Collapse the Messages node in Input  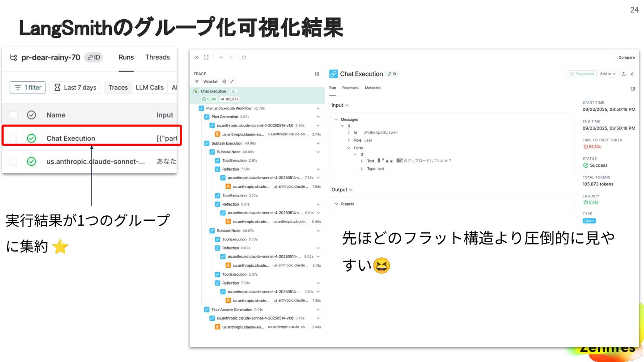tap(337, 119)
